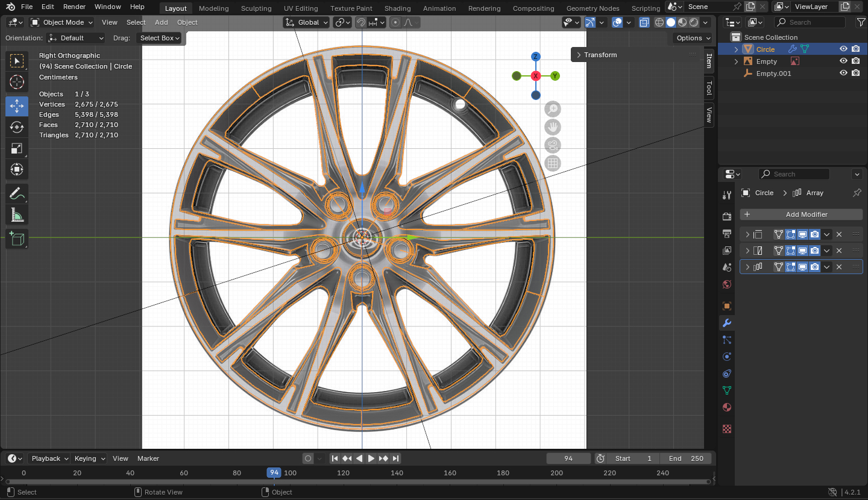The image size is (868, 500).
Task: Select the Add Cube tool
Action: 17,239
